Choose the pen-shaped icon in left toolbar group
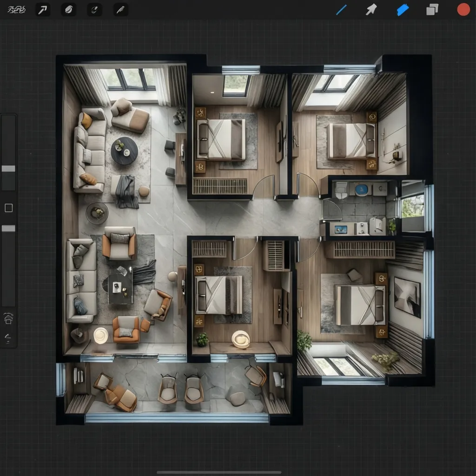Viewport: 476px width, 476px height. (x=120, y=10)
